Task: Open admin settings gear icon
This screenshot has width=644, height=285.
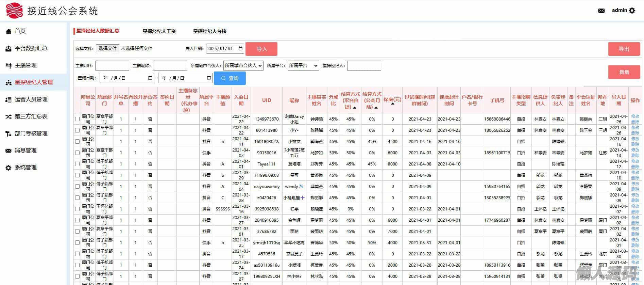Action: [632, 11]
